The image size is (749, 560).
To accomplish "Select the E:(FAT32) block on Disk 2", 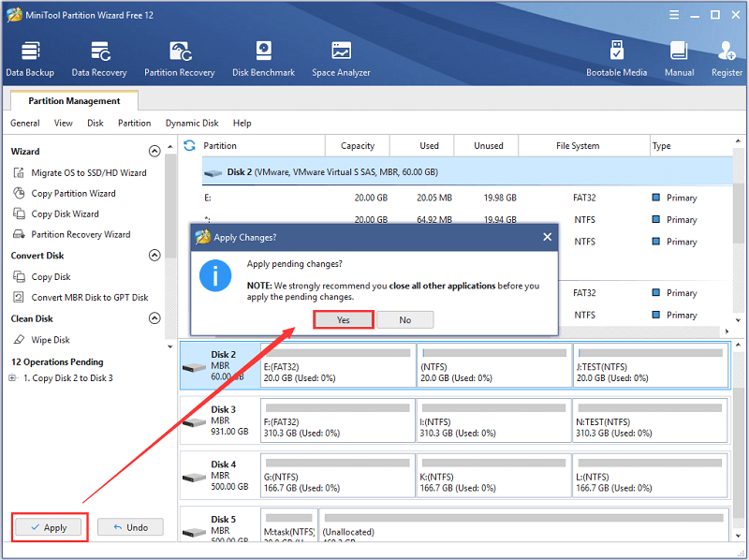I will tap(338, 365).
